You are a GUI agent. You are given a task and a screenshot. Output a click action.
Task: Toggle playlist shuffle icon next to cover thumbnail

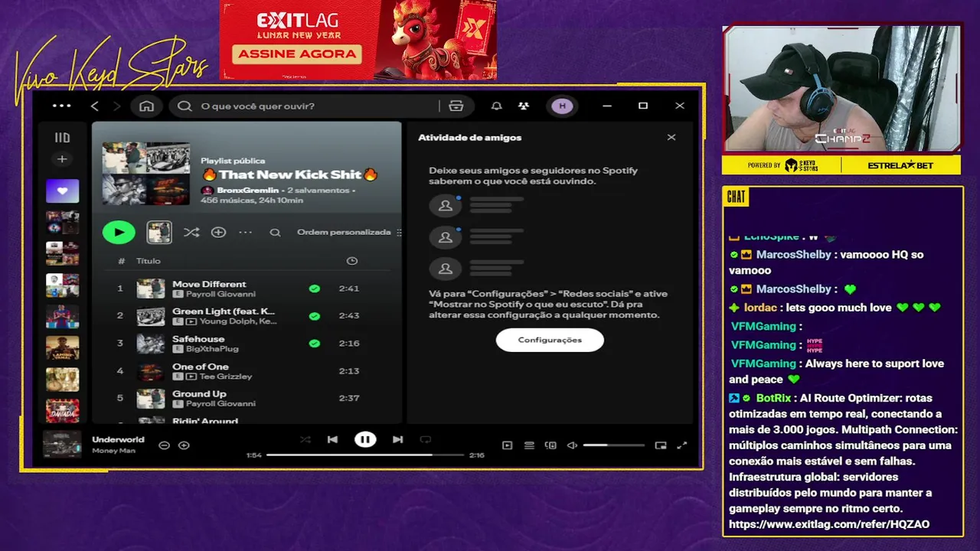coord(191,232)
